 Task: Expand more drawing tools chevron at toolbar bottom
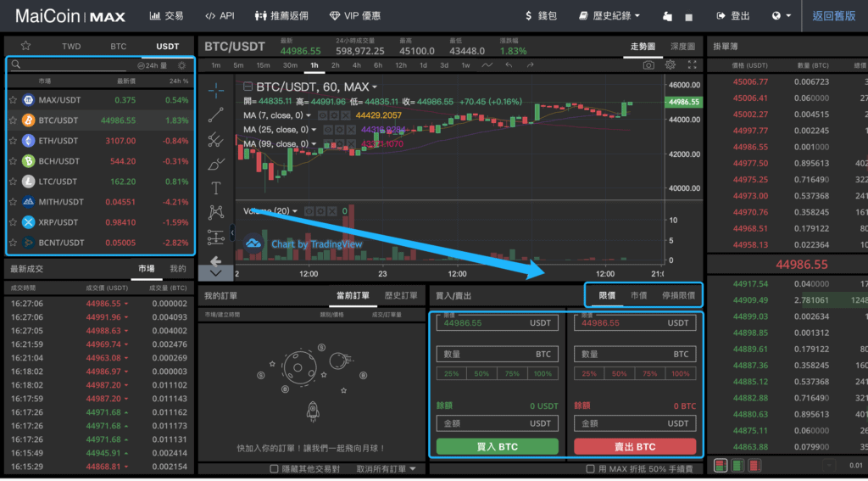pos(216,273)
